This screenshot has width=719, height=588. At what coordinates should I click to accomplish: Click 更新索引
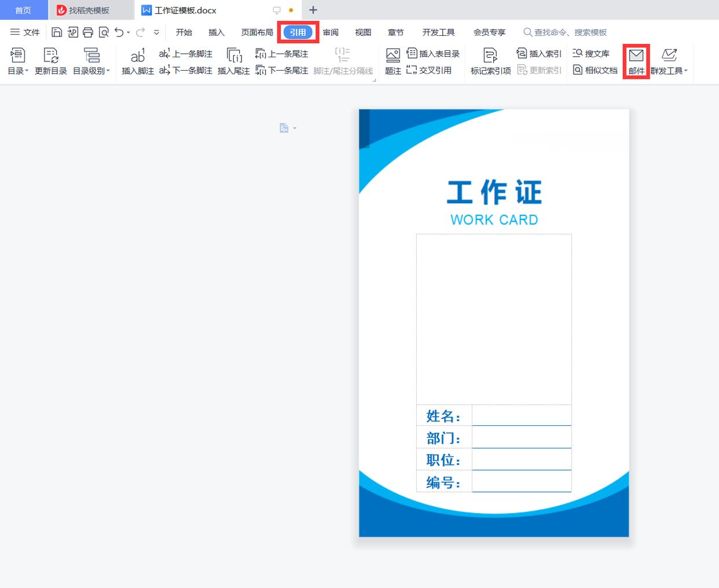pos(539,70)
